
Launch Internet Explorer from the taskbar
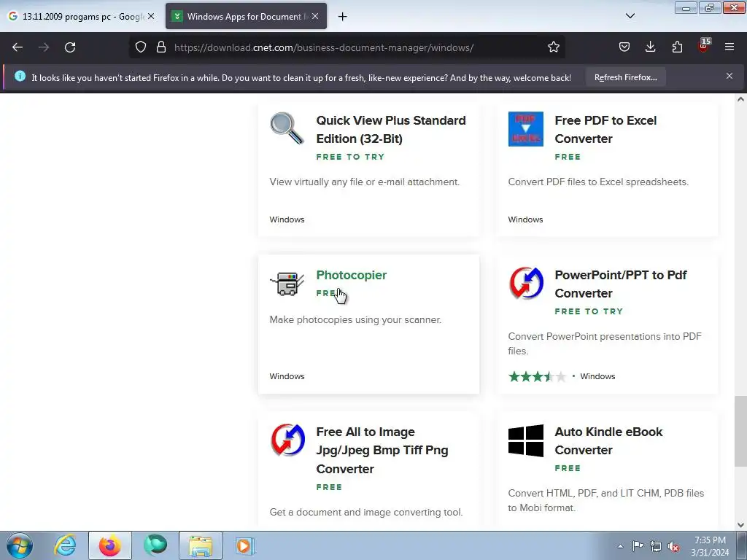click(65, 545)
